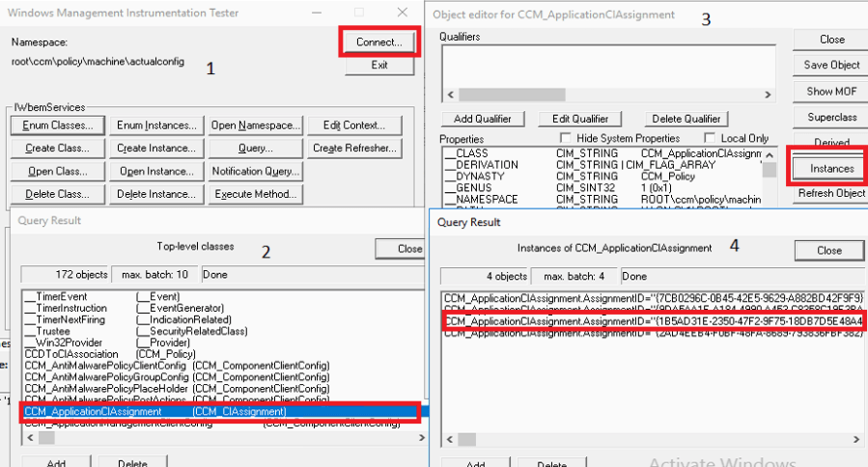Toggle Hide System Properties checkbox
Viewport: 868px width, 467px height.
[x=565, y=138]
